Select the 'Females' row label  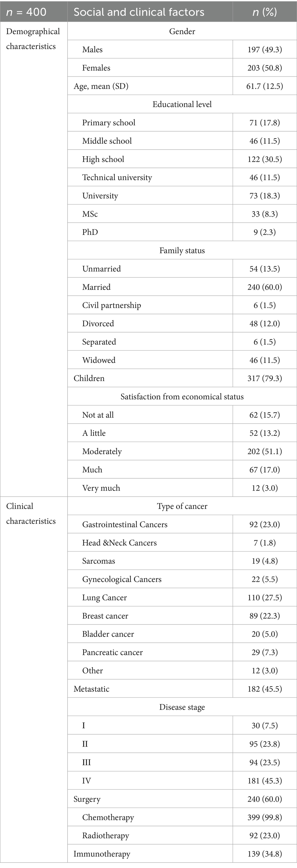point(96,68)
